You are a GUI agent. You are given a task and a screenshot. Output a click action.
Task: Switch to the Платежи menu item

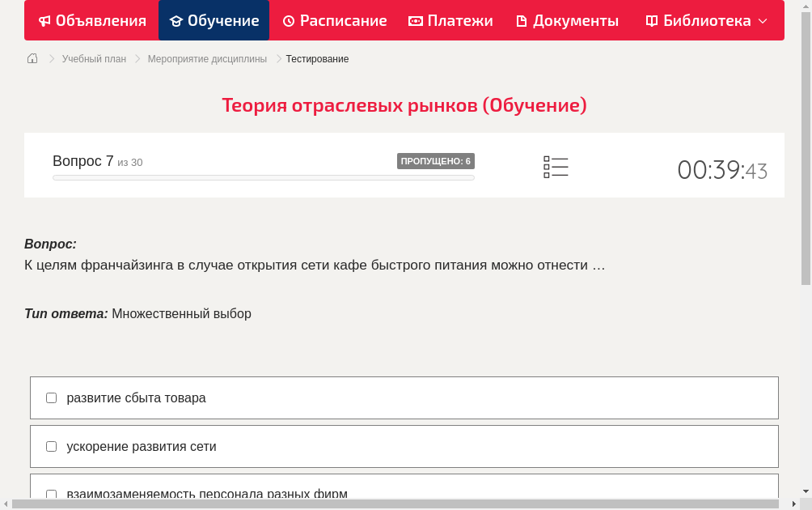click(x=450, y=20)
